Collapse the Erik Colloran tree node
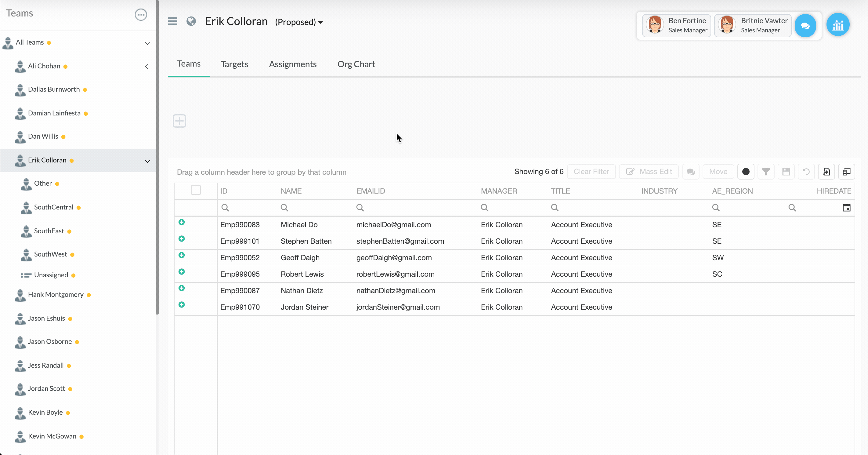 point(147,161)
